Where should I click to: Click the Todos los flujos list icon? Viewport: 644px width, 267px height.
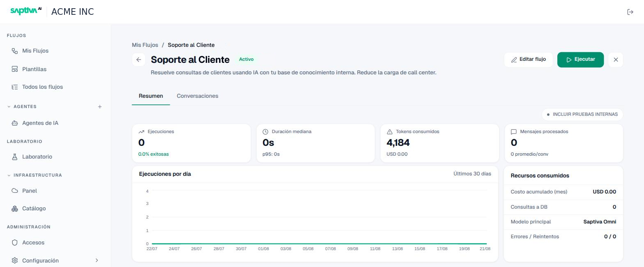(x=15, y=87)
